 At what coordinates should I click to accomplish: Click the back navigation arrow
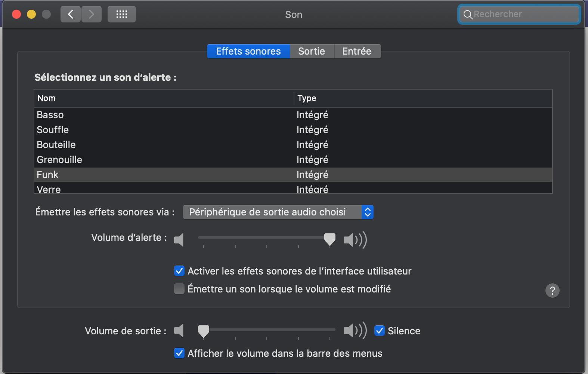(x=71, y=15)
